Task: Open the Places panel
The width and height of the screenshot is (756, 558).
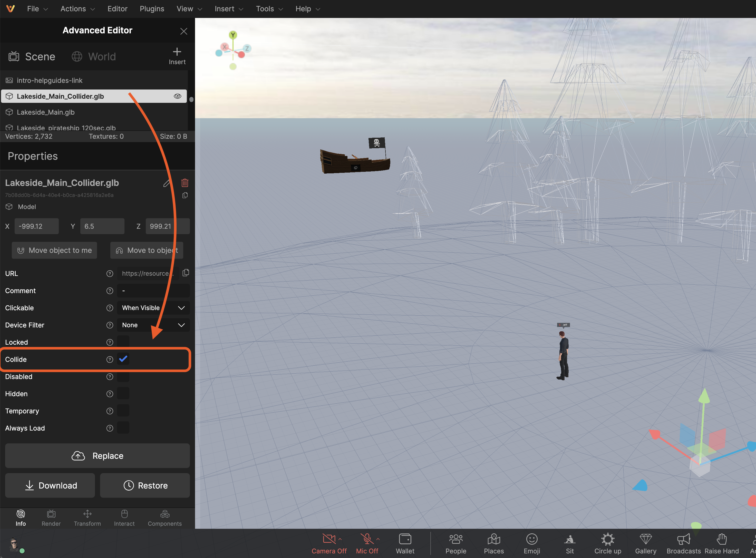Action: click(494, 543)
